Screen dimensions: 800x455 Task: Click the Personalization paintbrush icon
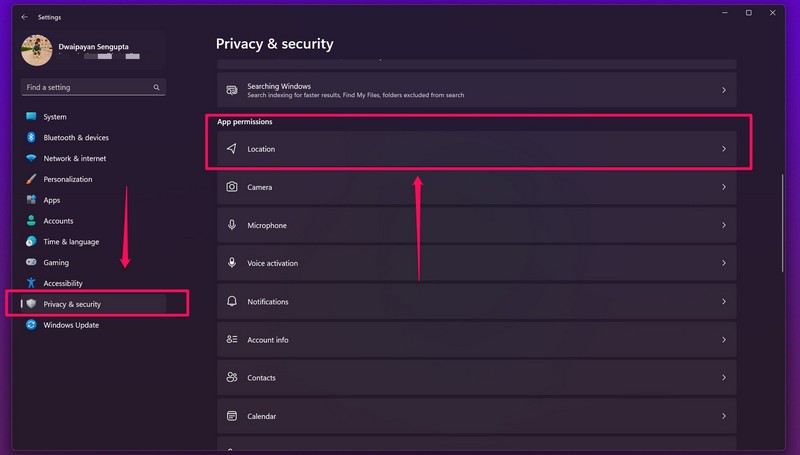32,180
